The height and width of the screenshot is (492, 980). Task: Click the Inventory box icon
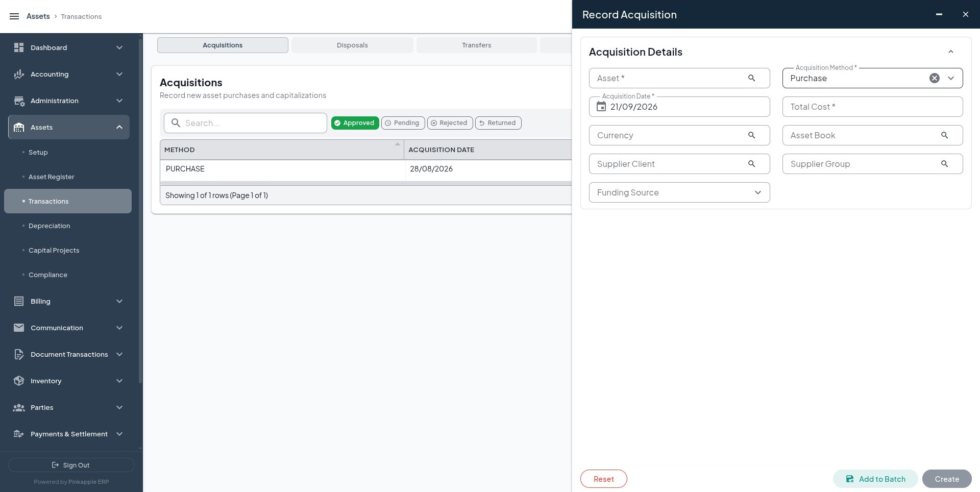(x=19, y=381)
